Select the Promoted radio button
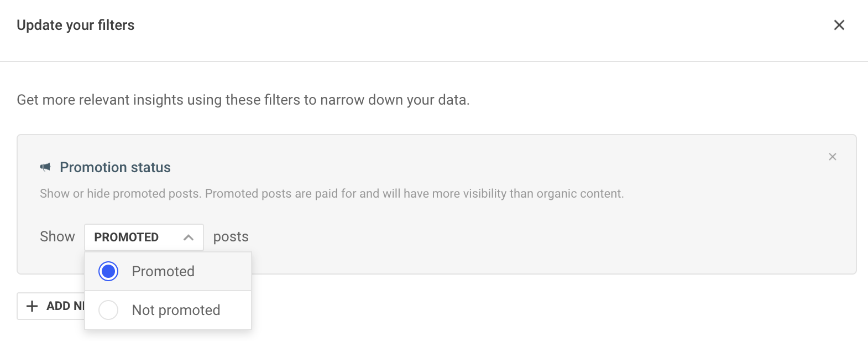The height and width of the screenshot is (341, 868). click(108, 271)
